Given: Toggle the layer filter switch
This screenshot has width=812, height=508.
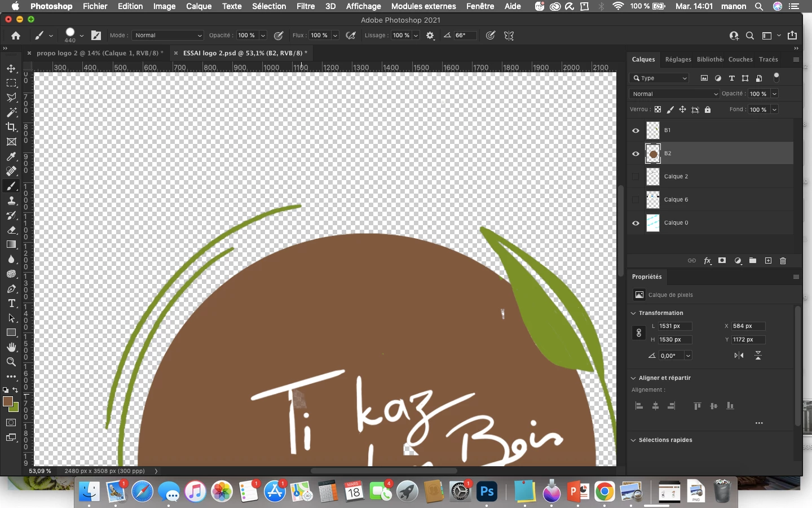Looking at the screenshot, I should (776, 77).
